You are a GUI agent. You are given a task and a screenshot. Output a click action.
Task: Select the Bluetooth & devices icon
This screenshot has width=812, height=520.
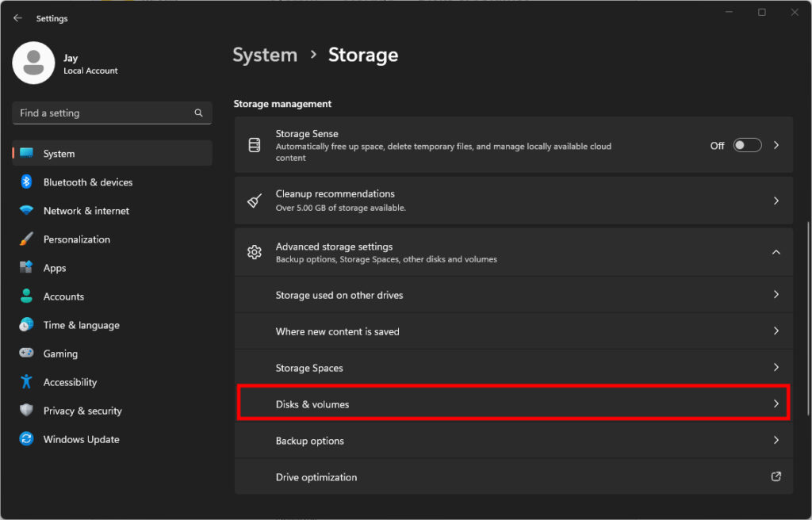[x=25, y=182]
